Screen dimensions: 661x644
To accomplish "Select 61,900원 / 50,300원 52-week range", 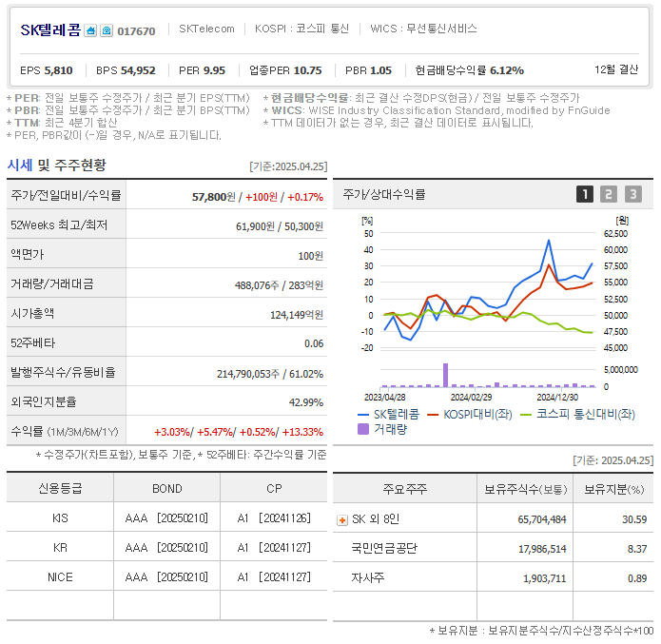I will click(x=280, y=226).
